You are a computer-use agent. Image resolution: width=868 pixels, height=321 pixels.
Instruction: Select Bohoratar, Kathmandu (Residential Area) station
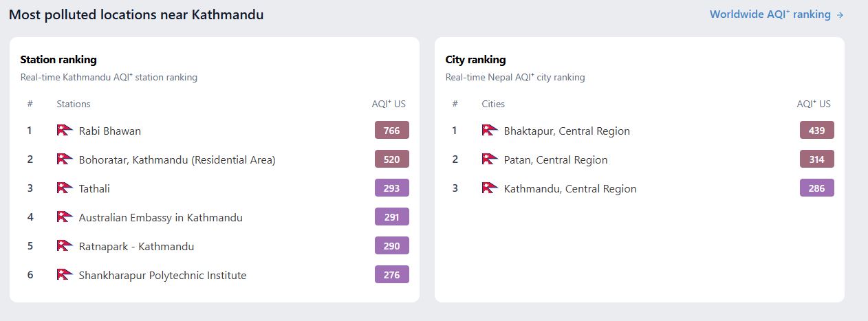177,159
